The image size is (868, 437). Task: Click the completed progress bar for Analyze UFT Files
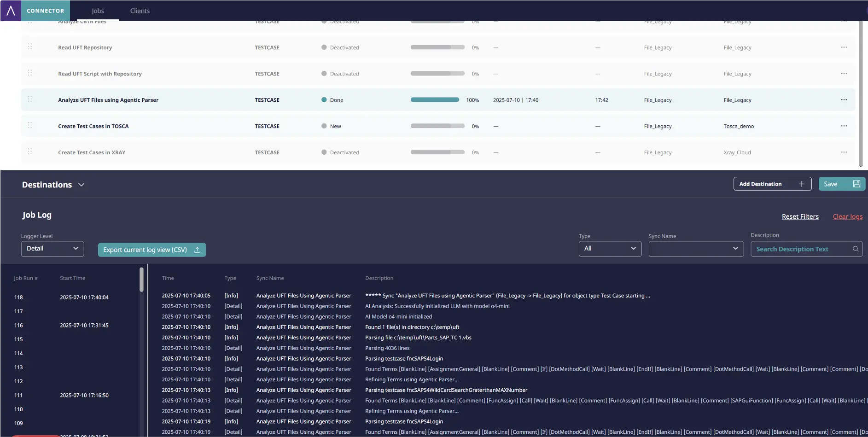(x=435, y=100)
